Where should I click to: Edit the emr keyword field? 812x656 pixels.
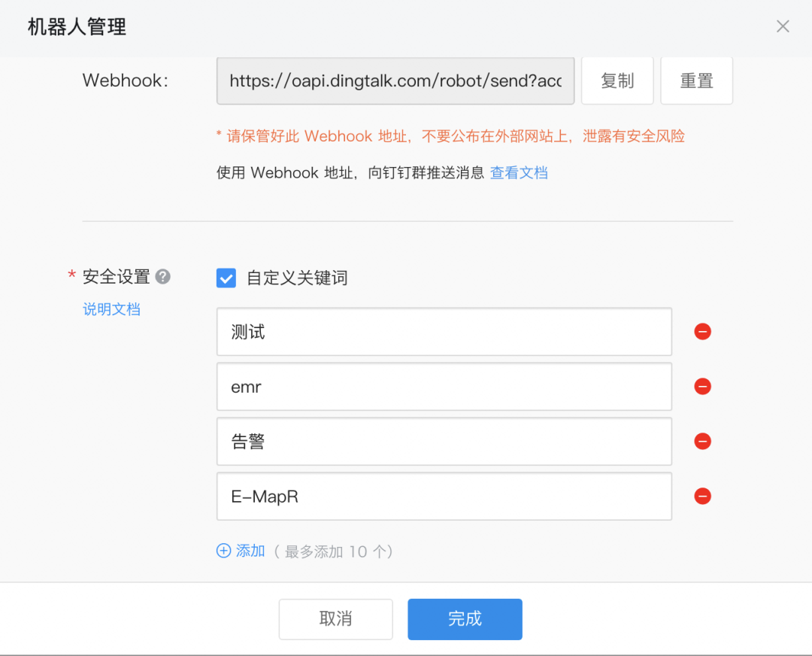click(444, 387)
